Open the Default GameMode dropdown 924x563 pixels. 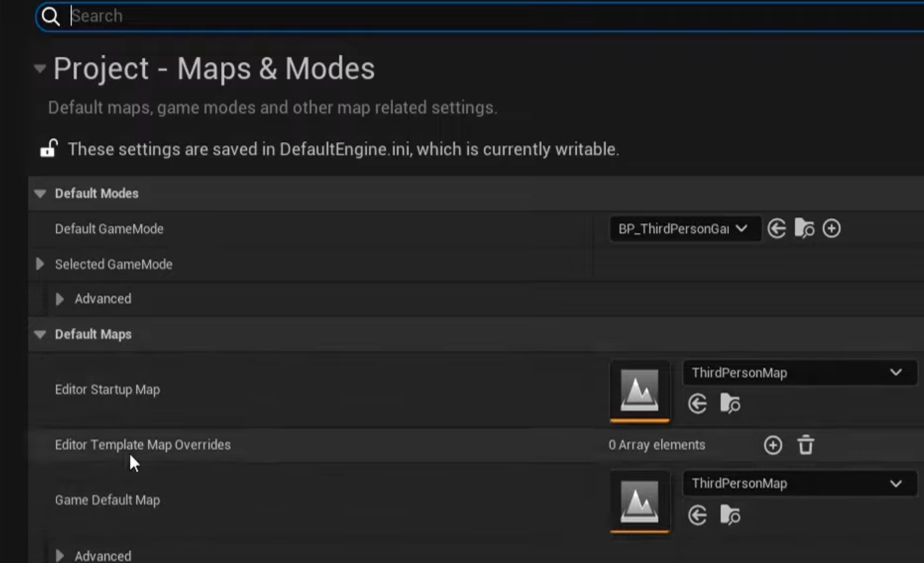pos(685,229)
